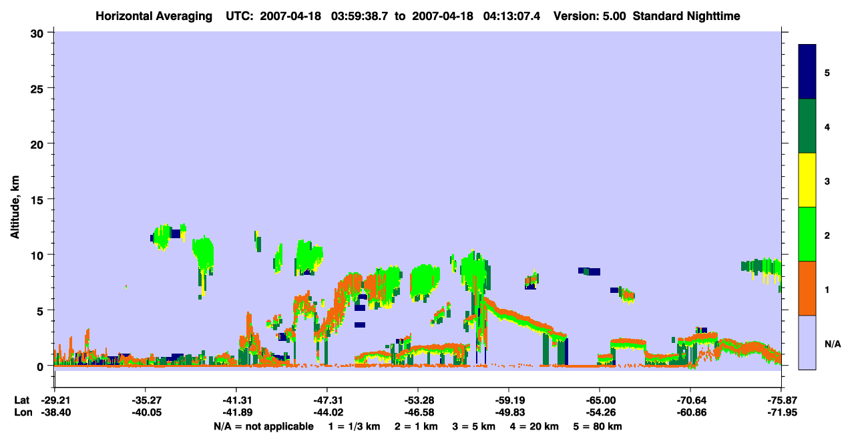868x445 pixels.
Task: Click latitude value -59.19
Action: tap(508, 400)
